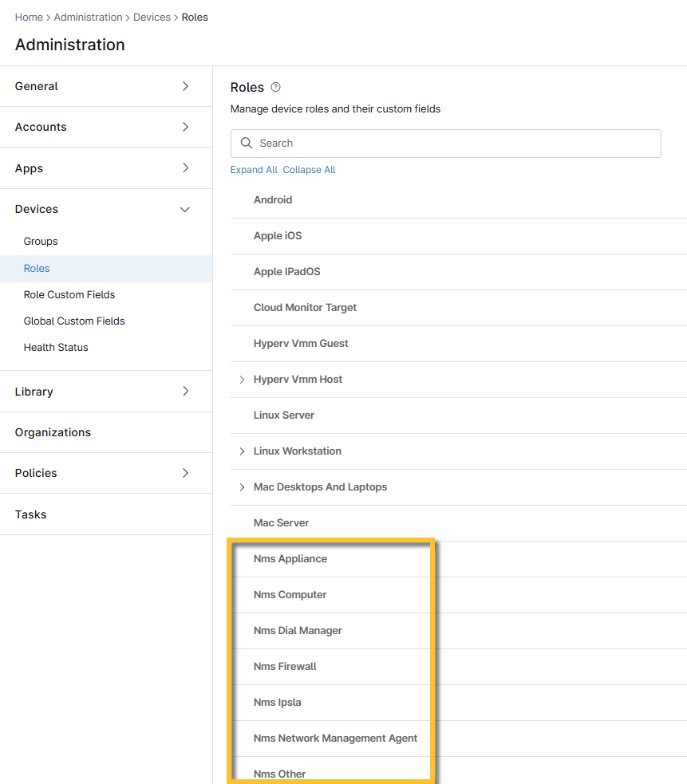The height and width of the screenshot is (784, 687).
Task: Open Global Custom Fields page
Action: click(x=74, y=321)
